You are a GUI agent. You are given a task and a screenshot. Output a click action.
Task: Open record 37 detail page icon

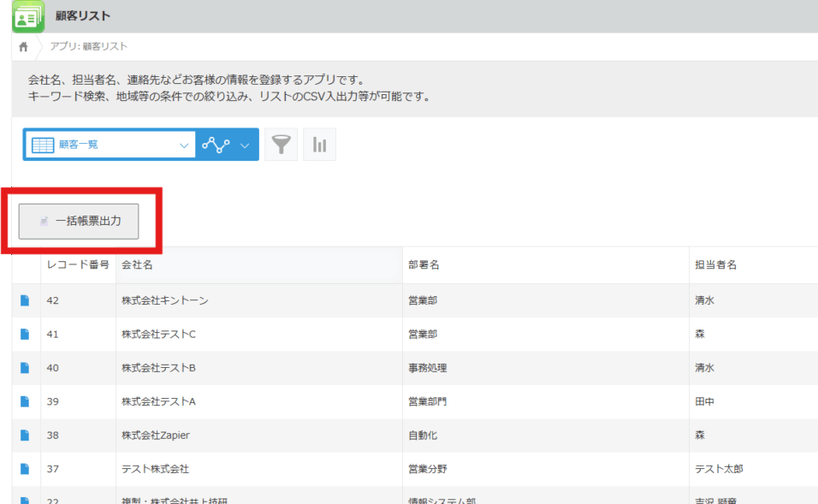(25, 469)
